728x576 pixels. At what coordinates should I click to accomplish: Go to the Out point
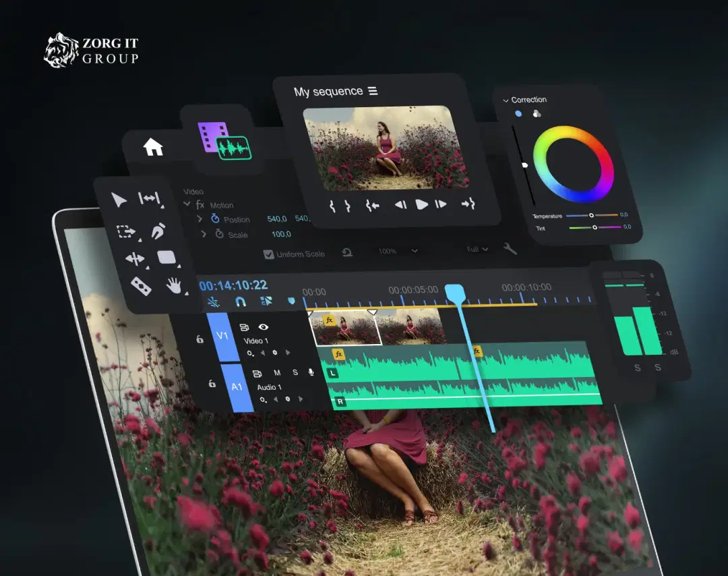tap(468, 203)
